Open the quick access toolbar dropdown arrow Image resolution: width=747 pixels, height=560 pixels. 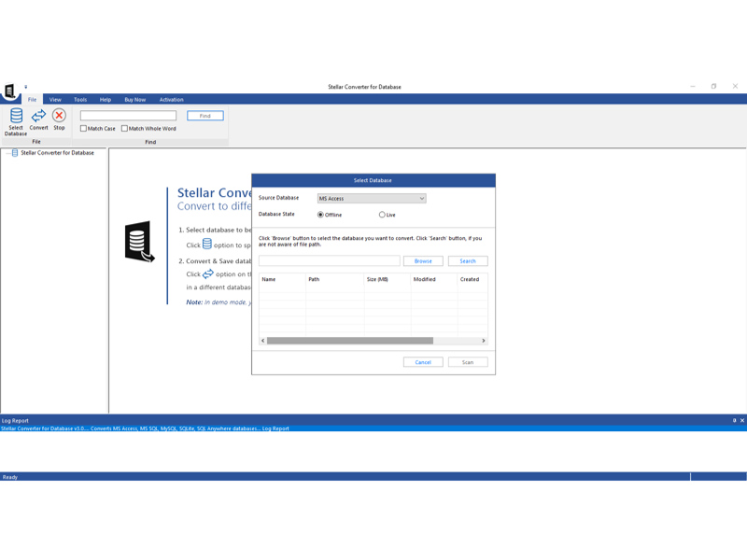26,87
